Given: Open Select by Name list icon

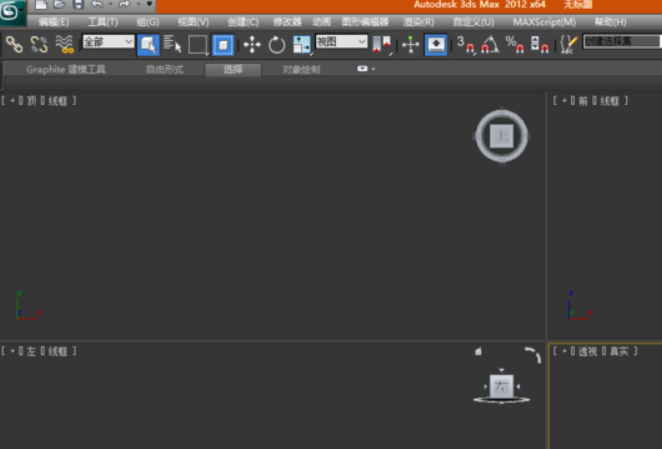Looking at the screenshot, I should pyautogui.click(x=172, y=43).
